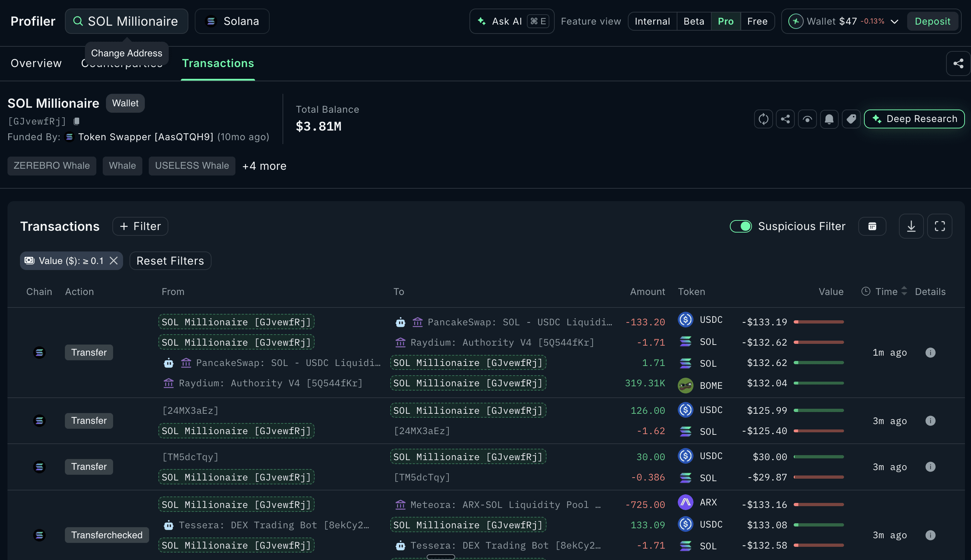
Task: Go to the Overview tab
Action: (x=36, y=63)
